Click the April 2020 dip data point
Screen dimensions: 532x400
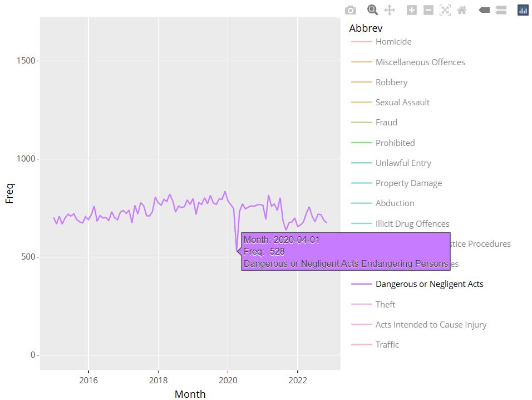pyautogui.click(x=237, y=251)
